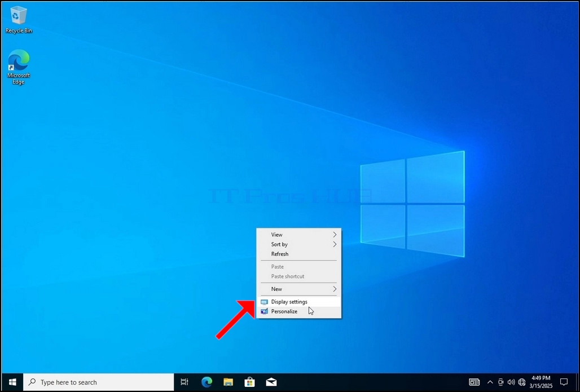The height and width of the screenshot is (392, 580).
Task: Choose Refresh from the context menu
Action: tap(299, 254)
